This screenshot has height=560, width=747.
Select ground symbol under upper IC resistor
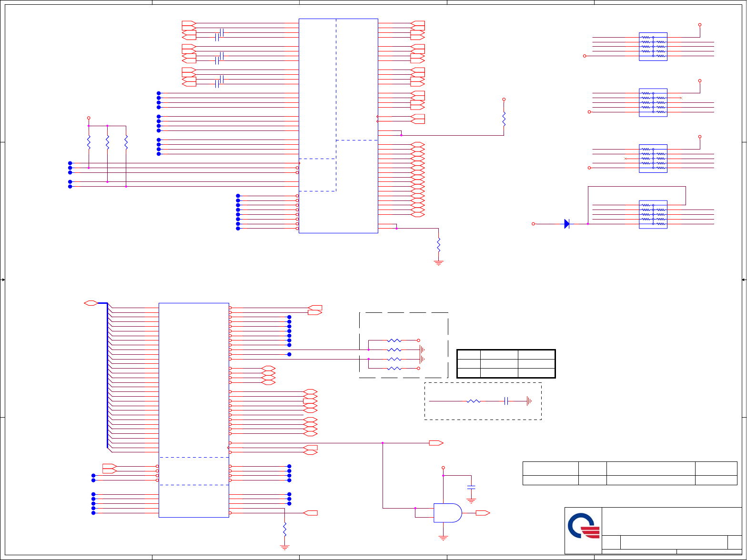pyautogui.click(x=439, y=263)
